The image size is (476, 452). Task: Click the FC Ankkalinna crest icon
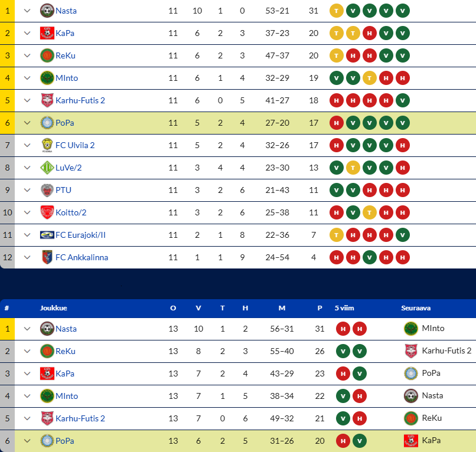tap(47, 257)
